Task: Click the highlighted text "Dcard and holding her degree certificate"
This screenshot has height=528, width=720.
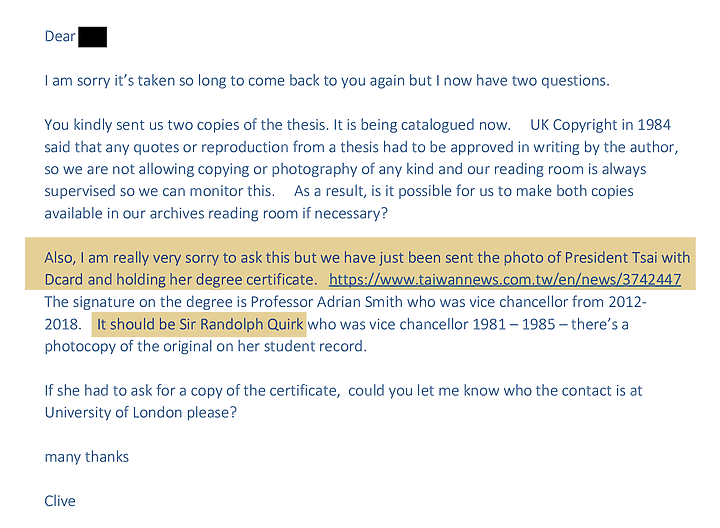Action: coord(180,280)
